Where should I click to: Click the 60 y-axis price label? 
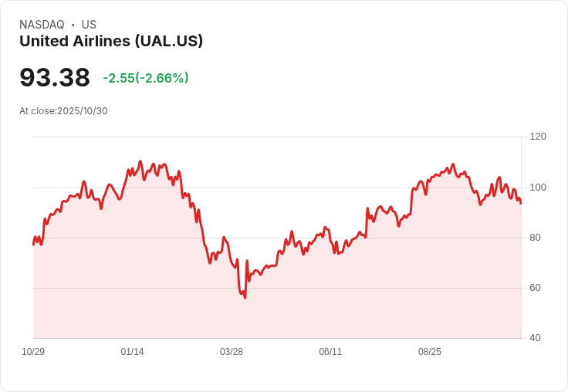(535, 288)
